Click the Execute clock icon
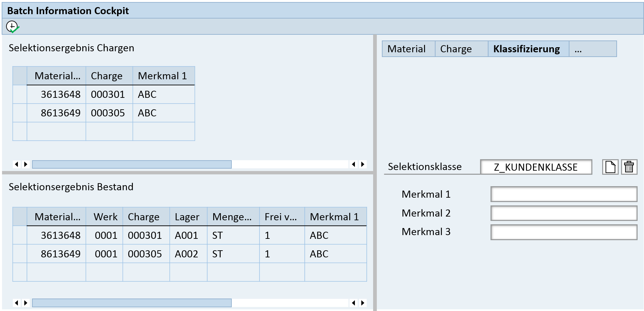This screenshot has width=644, height=311. point(12,27)
